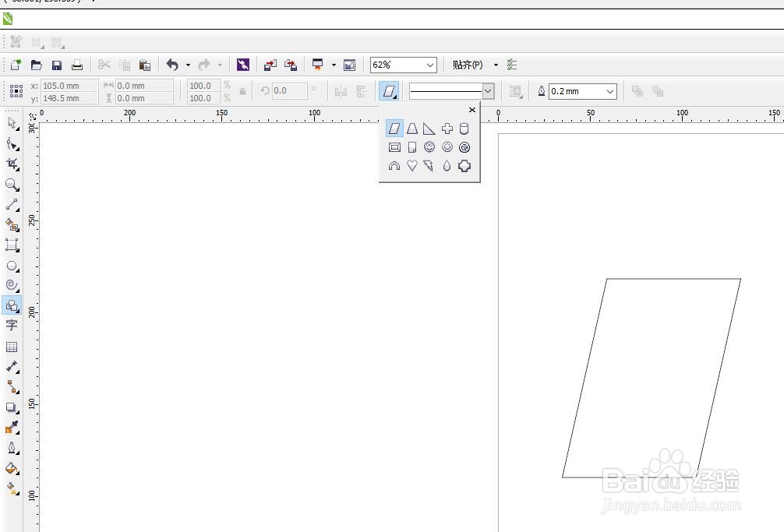Click the application launcher icon

[x=317, y=65]
